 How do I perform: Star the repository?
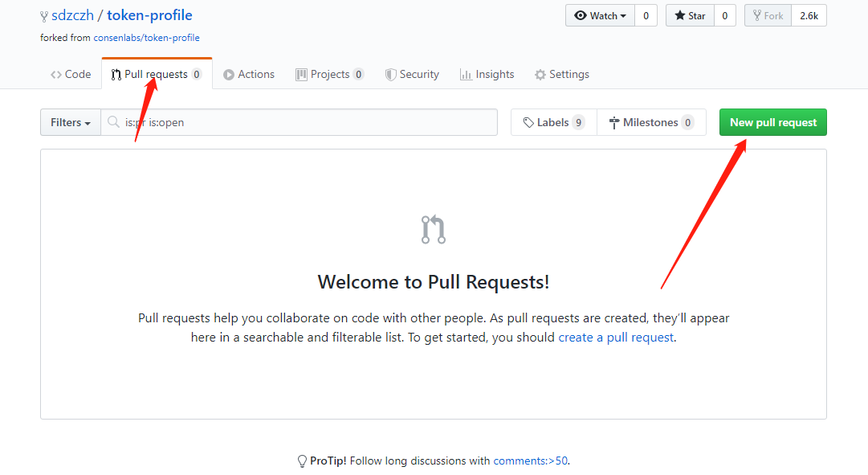690,15
